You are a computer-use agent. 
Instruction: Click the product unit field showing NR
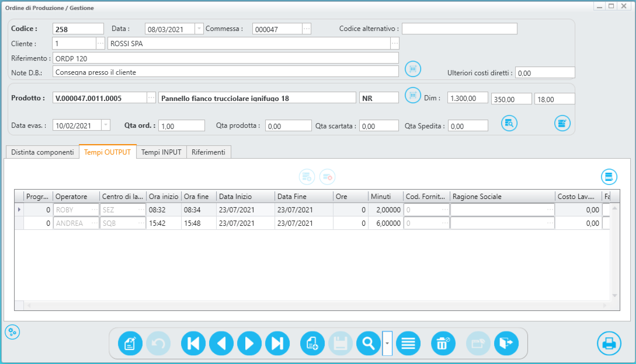tap(379, 97)
